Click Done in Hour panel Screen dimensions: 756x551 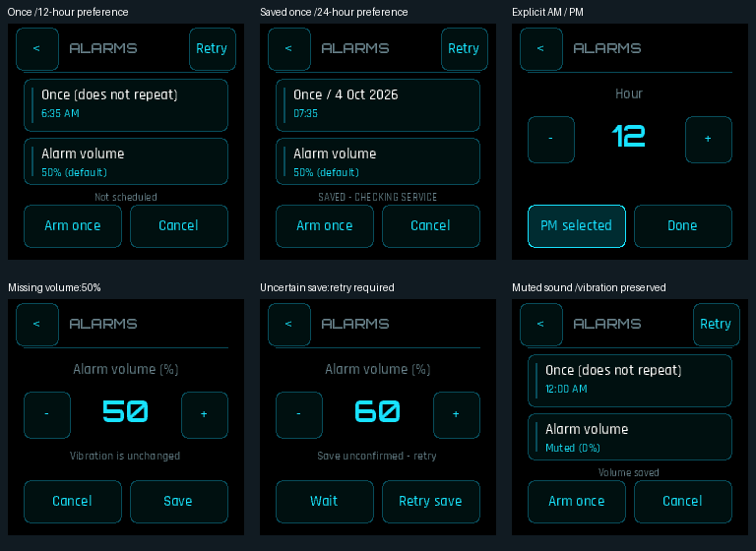[683, 226]
